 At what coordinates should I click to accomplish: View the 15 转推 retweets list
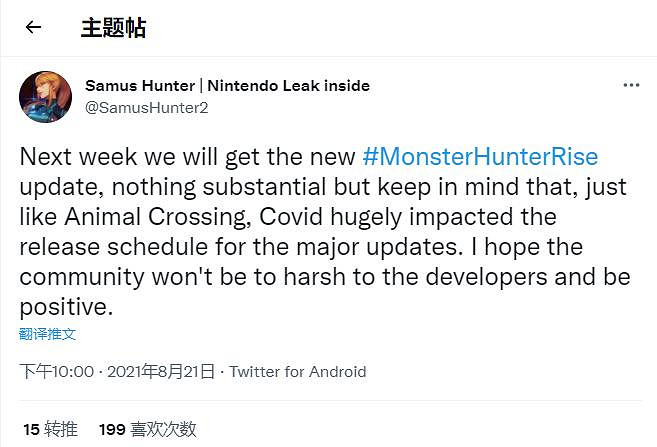[50, 429]
